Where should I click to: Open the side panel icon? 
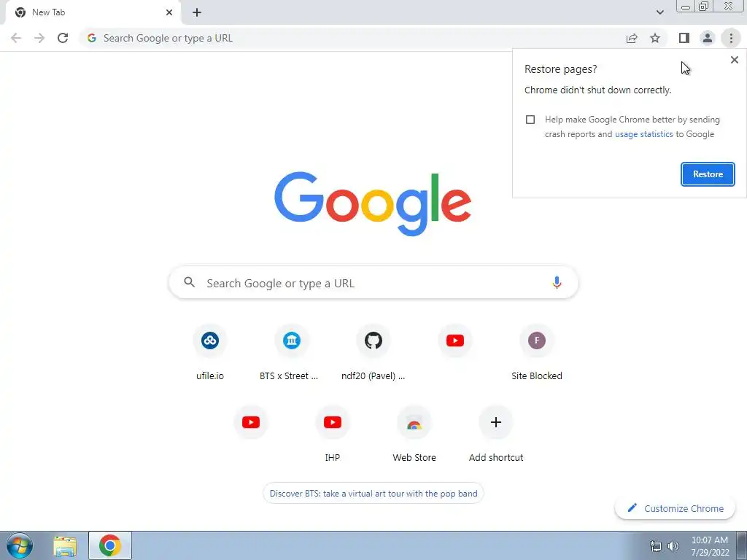(684, 38)
